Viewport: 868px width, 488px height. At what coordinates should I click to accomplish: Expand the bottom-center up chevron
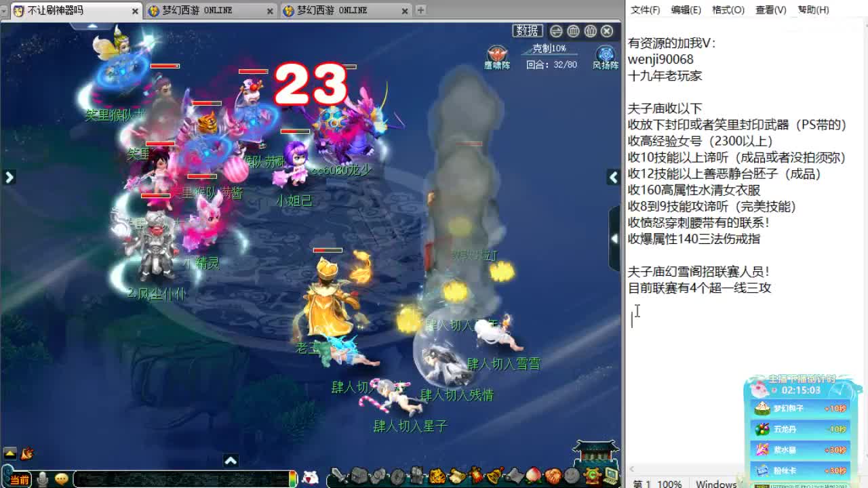tap(231, 461)
